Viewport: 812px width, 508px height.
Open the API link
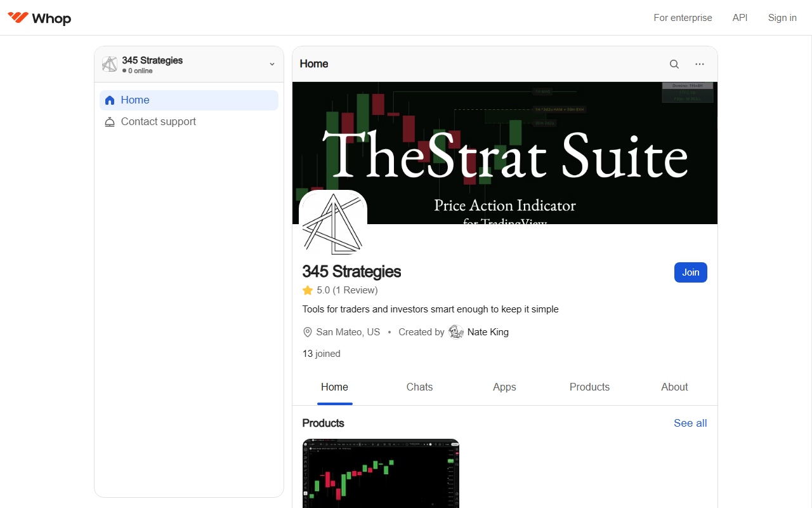pyautogui.click(x=740, y=18)
